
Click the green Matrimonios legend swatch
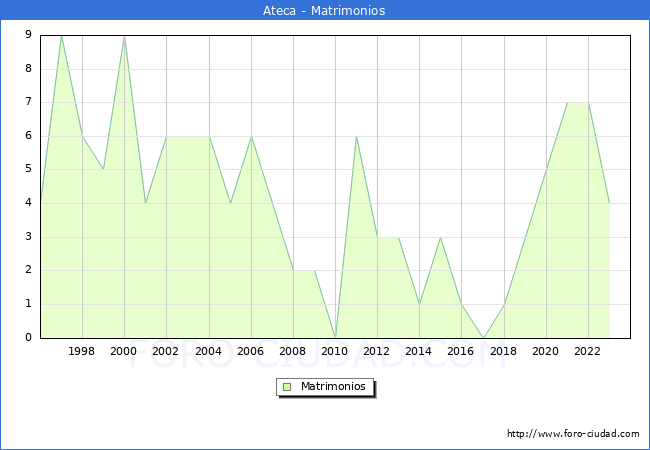point(287,387)
